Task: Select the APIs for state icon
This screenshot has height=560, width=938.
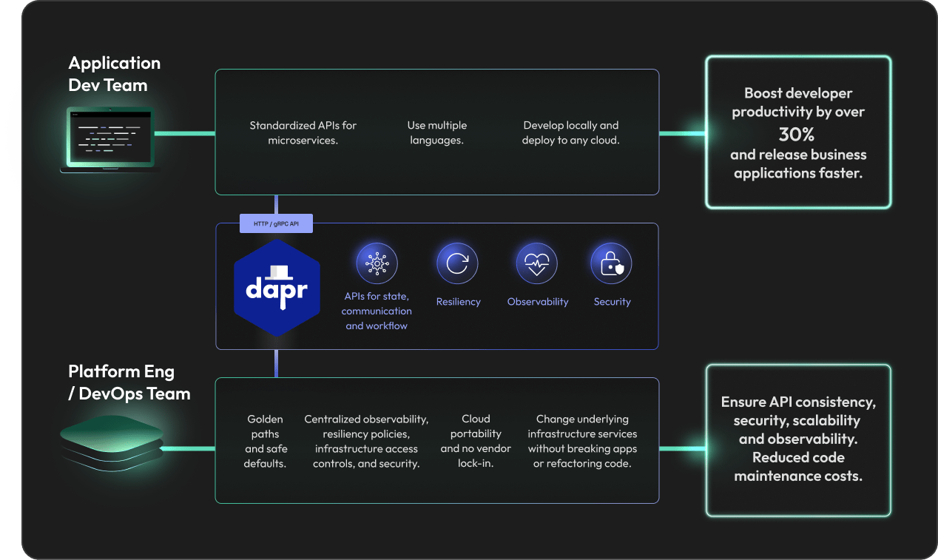Action: [377, 263]
